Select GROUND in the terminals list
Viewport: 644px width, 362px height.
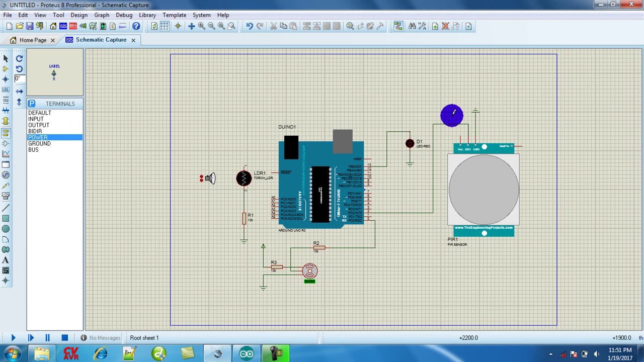click(x=39, y=143)
